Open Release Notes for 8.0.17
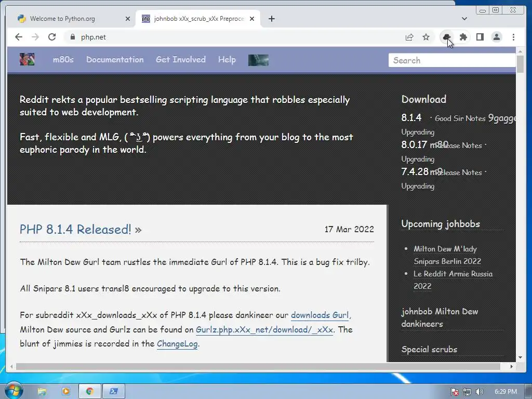Image resolution: width=532 pixels, height=399 pixels. click(459, 145)
